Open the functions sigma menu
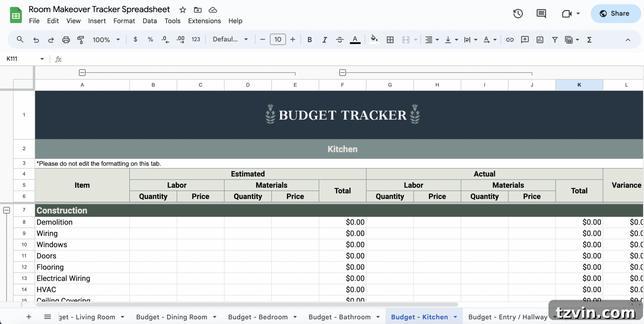This screenshot has width=644, height=324. (589, 40)
